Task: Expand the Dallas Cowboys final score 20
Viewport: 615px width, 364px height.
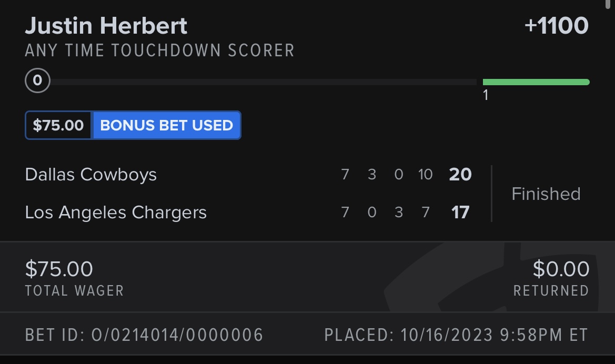Action: (459, 175)
